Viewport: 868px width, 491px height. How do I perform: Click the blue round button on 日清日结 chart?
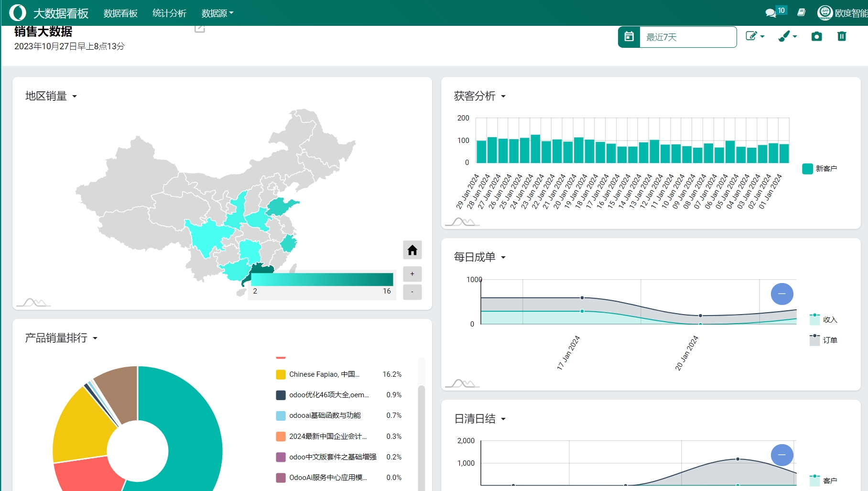coord(782,455)
